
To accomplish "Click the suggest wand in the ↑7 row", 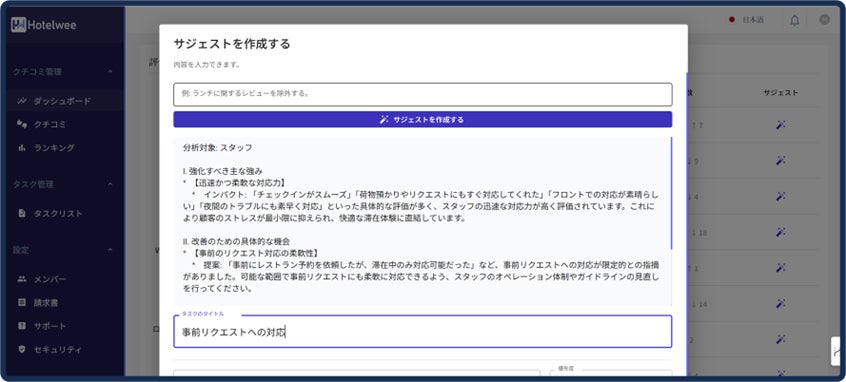I will [780, 125].
